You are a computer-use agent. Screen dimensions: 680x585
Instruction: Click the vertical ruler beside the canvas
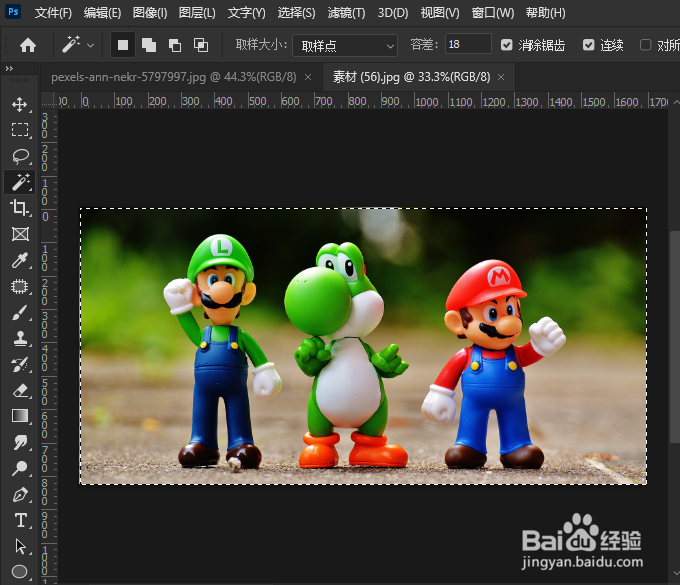tap(49, 346)
